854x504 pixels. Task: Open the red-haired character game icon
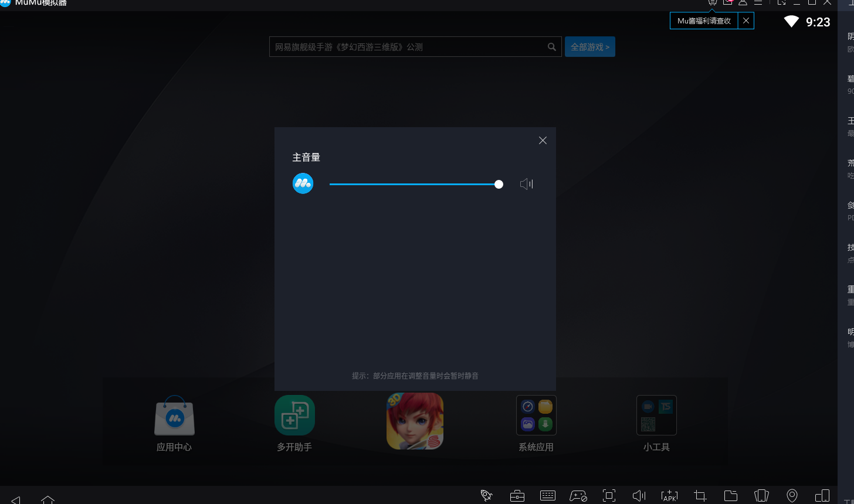click(x=415, y=421)
